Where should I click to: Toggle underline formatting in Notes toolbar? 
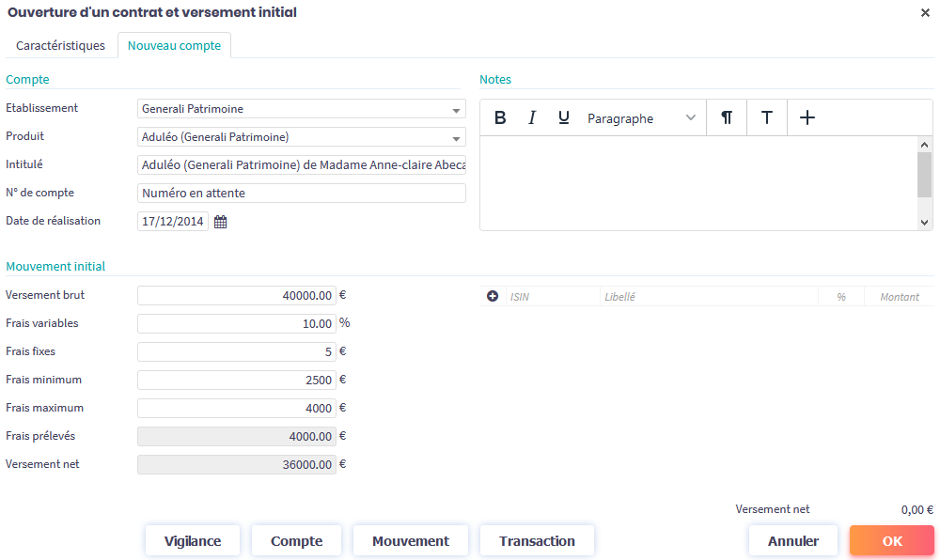564,118
